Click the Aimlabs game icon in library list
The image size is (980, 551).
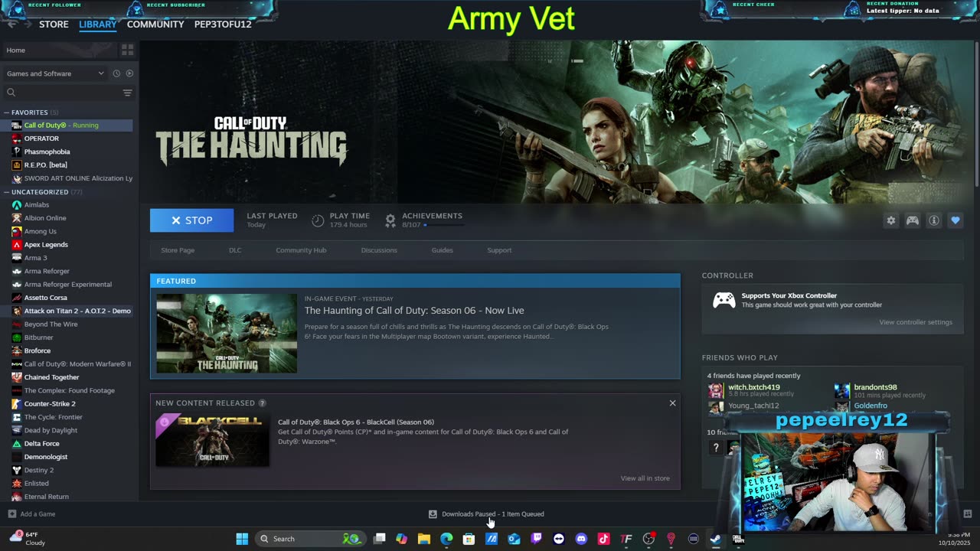pyautogui.click(x=17, y=205)
